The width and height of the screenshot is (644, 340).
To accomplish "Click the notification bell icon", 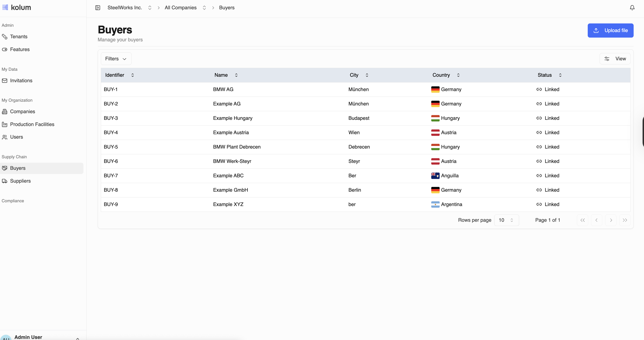I will 632,8.
